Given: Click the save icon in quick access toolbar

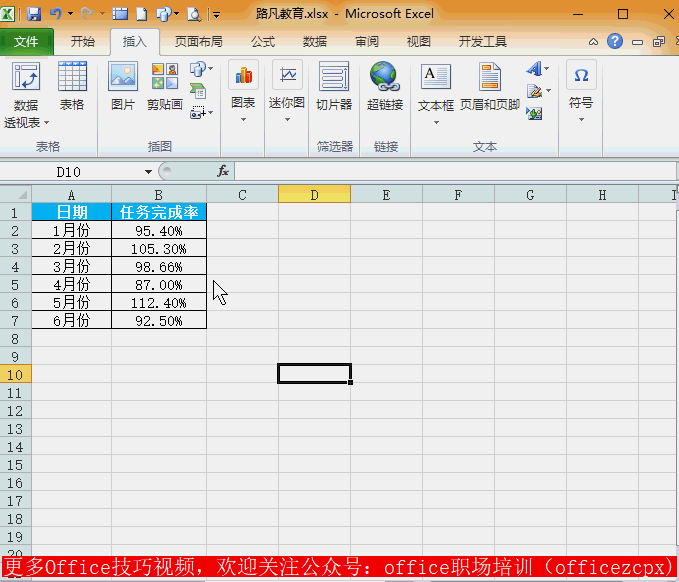Looking at the screenshot, I should tap(34, 14).
